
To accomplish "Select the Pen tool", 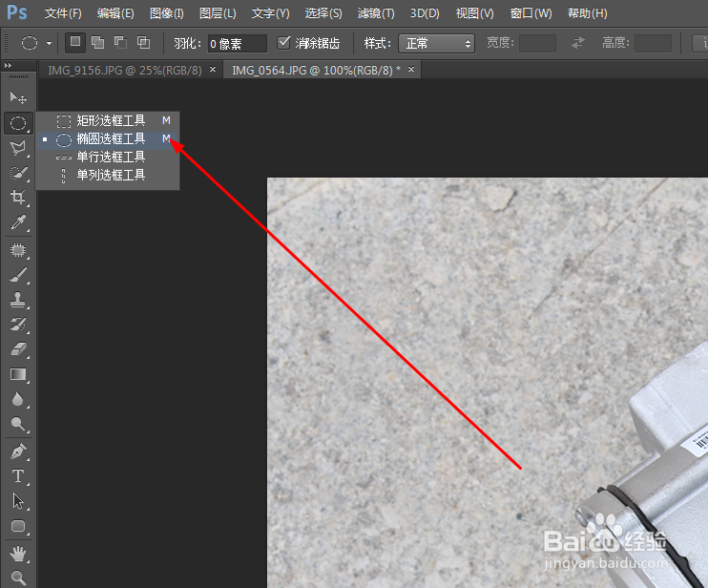I will point(18,451).
